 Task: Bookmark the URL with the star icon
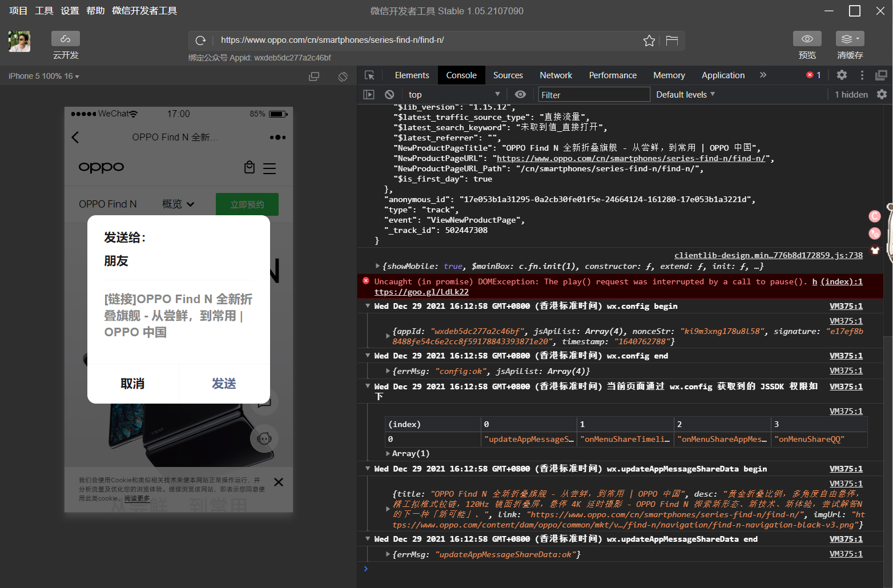[649, 41]
